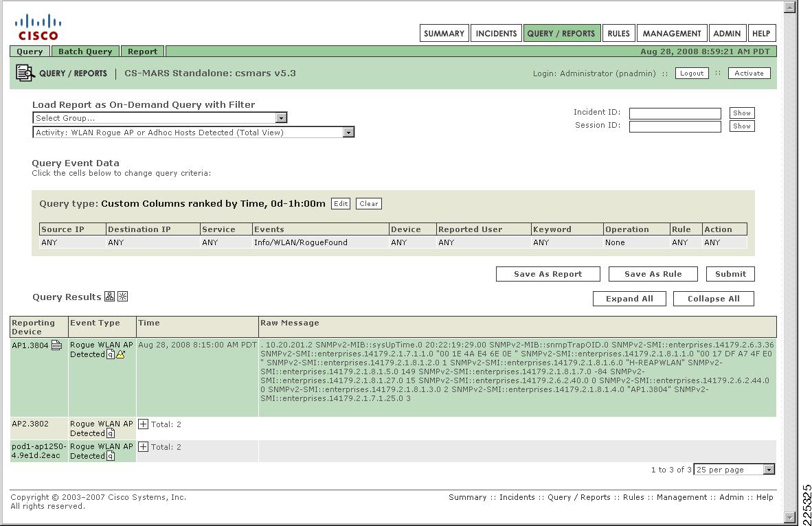812x526 pixels.
Task: Switch to the RULES tab
Action: [x=619, y=34]
